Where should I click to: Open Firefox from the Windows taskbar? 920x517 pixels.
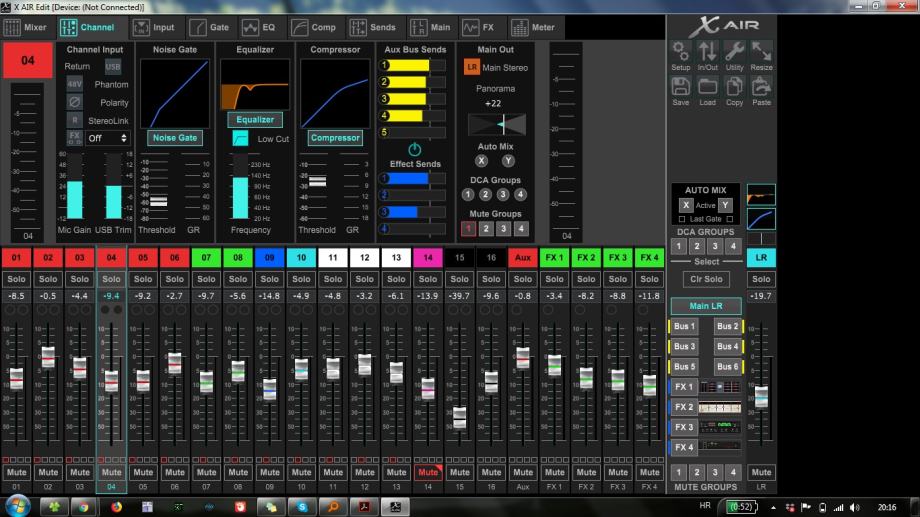tap(116, 507)
